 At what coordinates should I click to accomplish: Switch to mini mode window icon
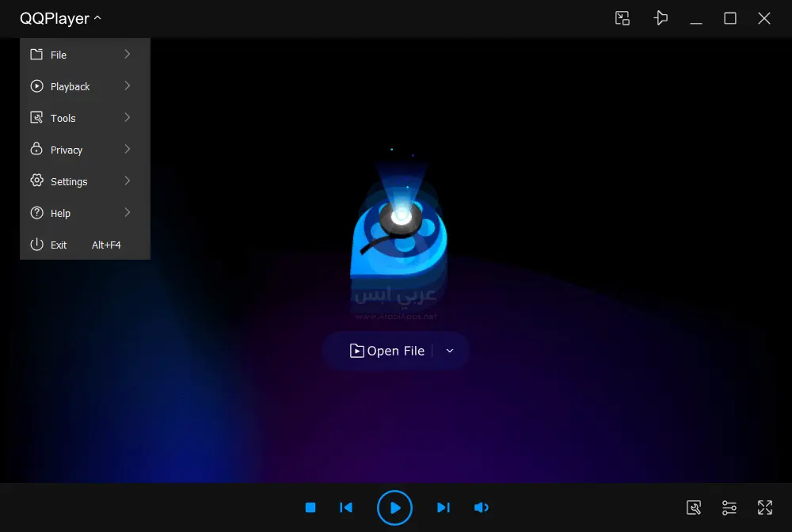(x=623, y=18)
